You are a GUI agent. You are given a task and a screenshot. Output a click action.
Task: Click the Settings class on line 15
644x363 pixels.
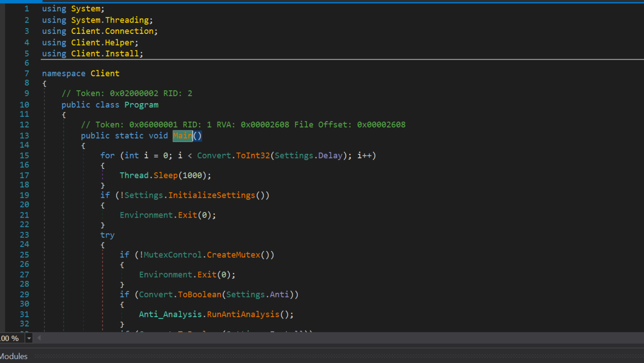coord(294,156)
